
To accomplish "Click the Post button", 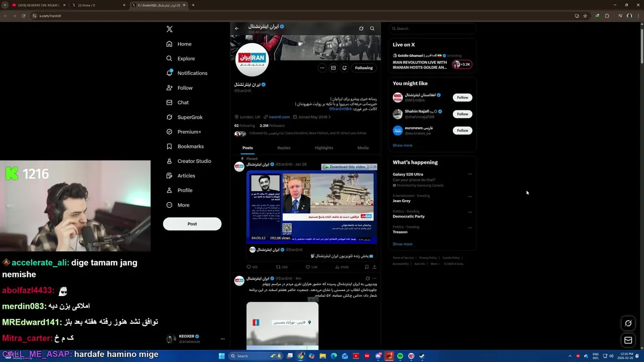I will pos(192,224).
